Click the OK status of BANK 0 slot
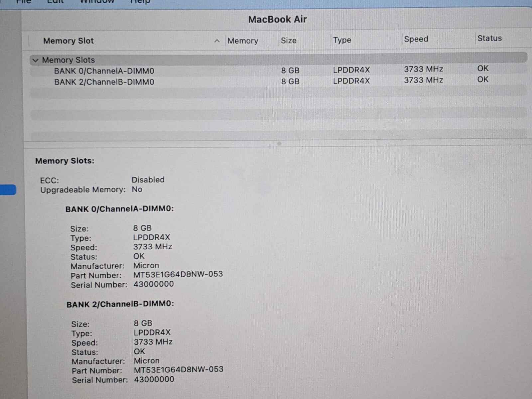532x399 pixels. (482, 69)
